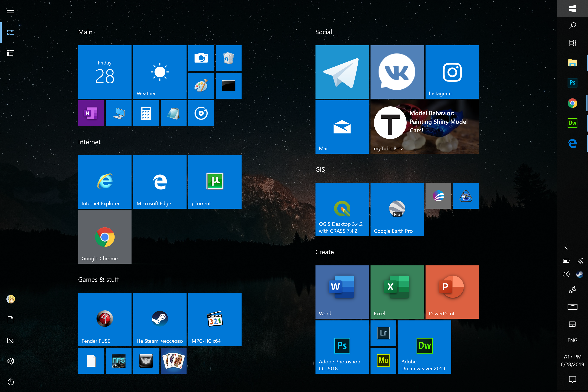The width and height of the screenshot is (588, 392).
Task: Launch the PowerPoint tile
Action: click(x=452, y=292)
